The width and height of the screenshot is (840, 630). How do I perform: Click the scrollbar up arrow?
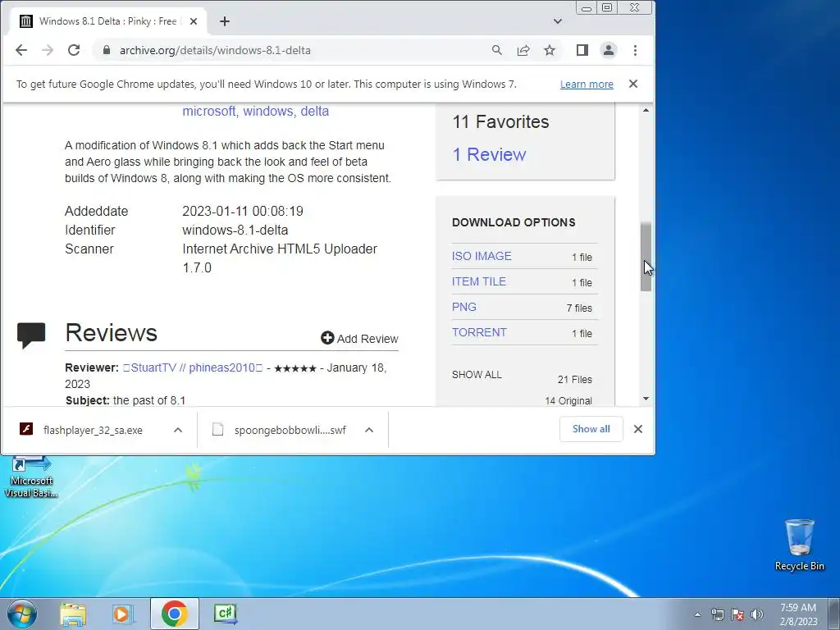[x=646, y=110]
